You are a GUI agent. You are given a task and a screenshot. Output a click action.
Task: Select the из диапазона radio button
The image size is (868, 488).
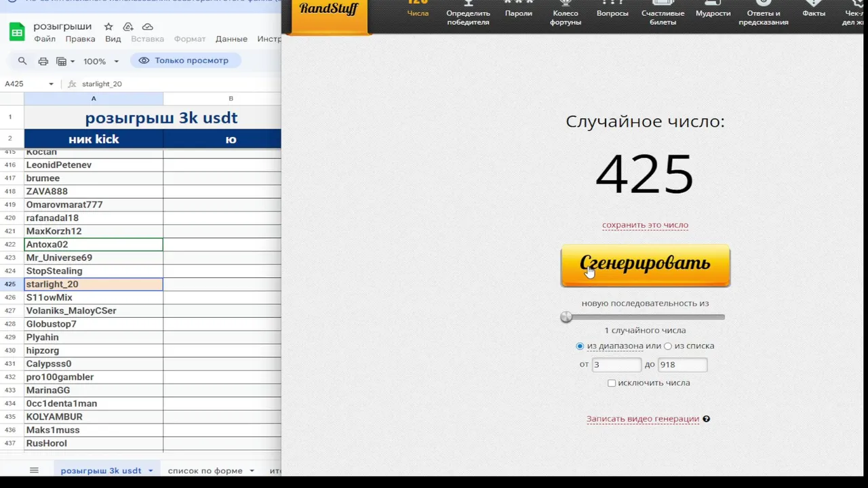580,346
